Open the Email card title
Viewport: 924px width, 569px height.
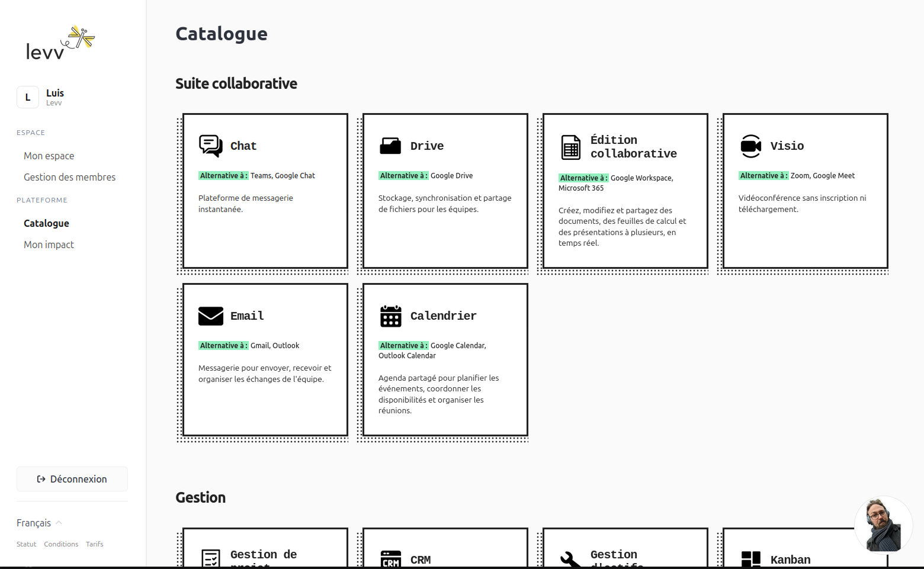[x=247, y=316]
